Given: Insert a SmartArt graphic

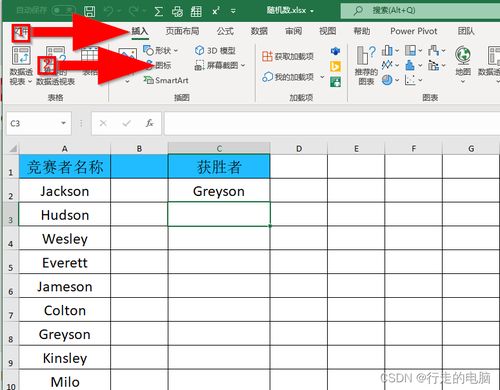Looking at the screenshot, I should [166, 80].
